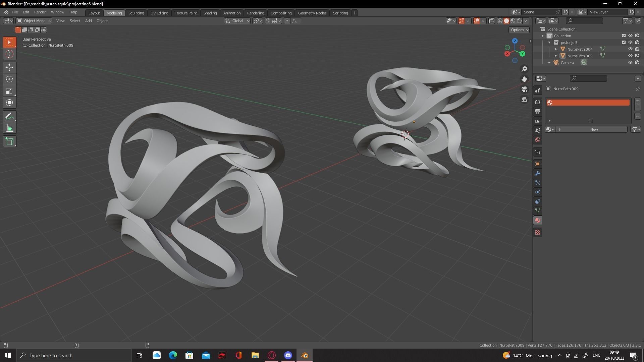Click the New material button
This screenshot has height=362, width=644.
pyautogui.click(x=593, y=129)
